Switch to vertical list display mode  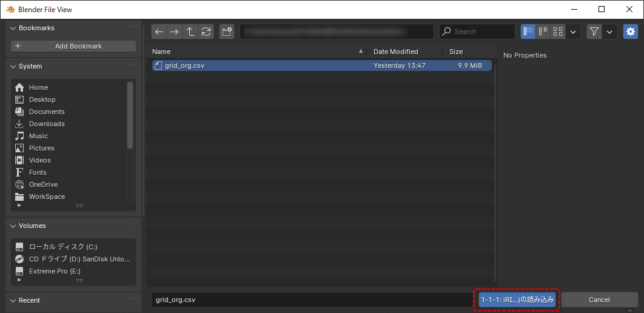[528, 32]
